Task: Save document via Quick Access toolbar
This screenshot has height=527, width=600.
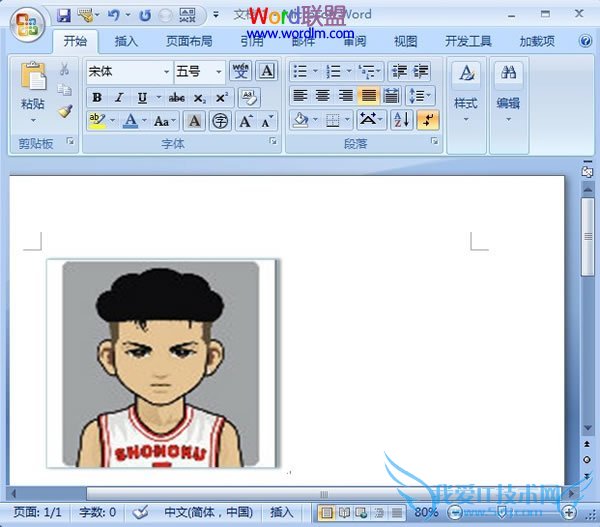Action: click(x=64, y=16)
